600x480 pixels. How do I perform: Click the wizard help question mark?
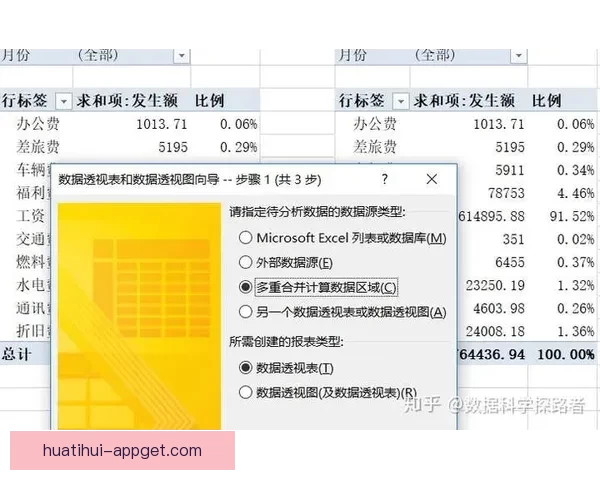(x=385, y=179)
